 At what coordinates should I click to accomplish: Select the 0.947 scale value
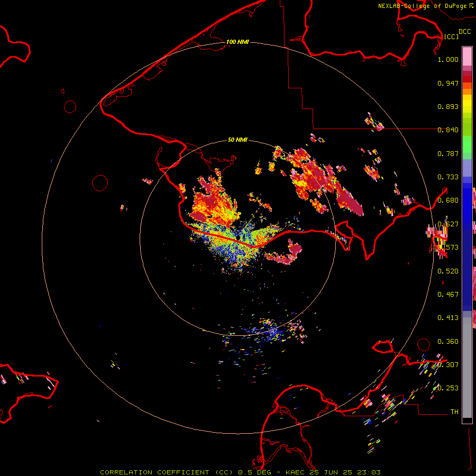click(x=448, y=83)
